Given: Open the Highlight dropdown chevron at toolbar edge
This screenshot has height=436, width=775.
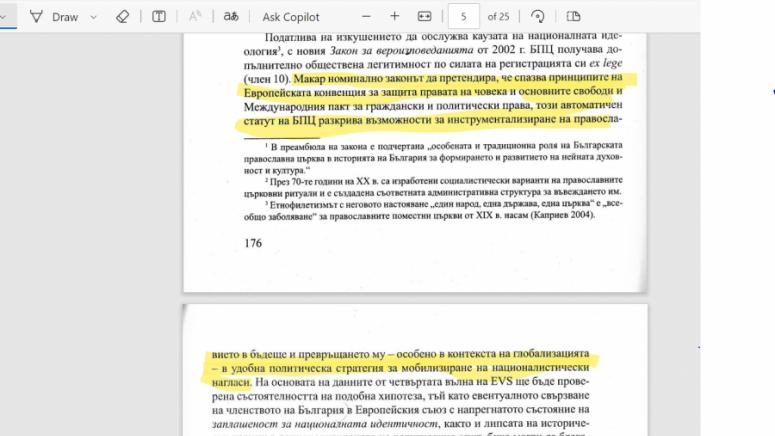Looking at the screenshot, I should (x=3, y=17).
